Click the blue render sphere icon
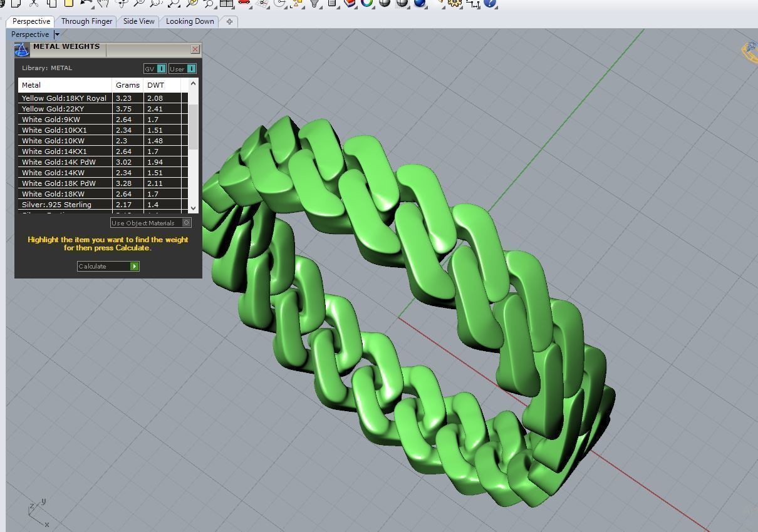 click(419, 3)
